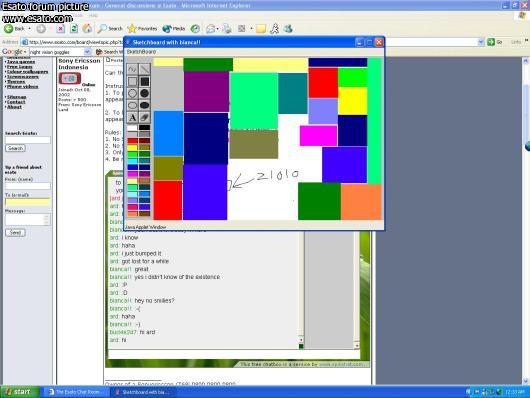Expand the Google toolbar search dropdown

click(87, 52)
